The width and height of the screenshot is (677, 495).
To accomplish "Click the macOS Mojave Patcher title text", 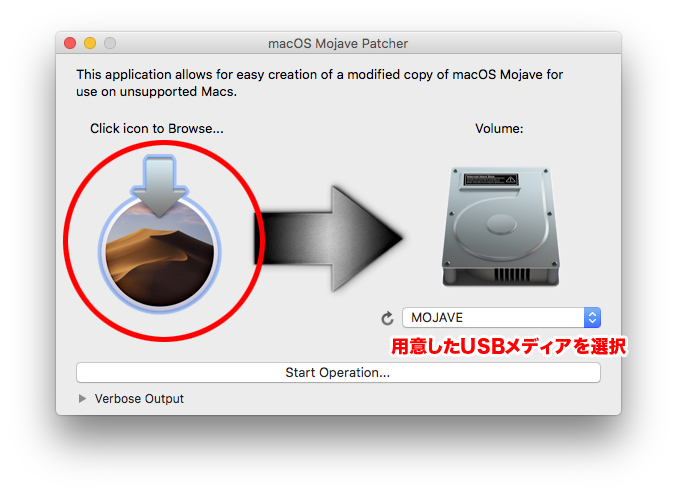I will tap(338, 44).
